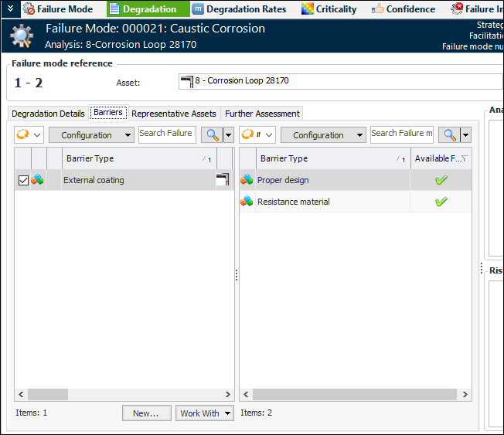Click the splitter handle beside the Ris panel

point(482,268)
